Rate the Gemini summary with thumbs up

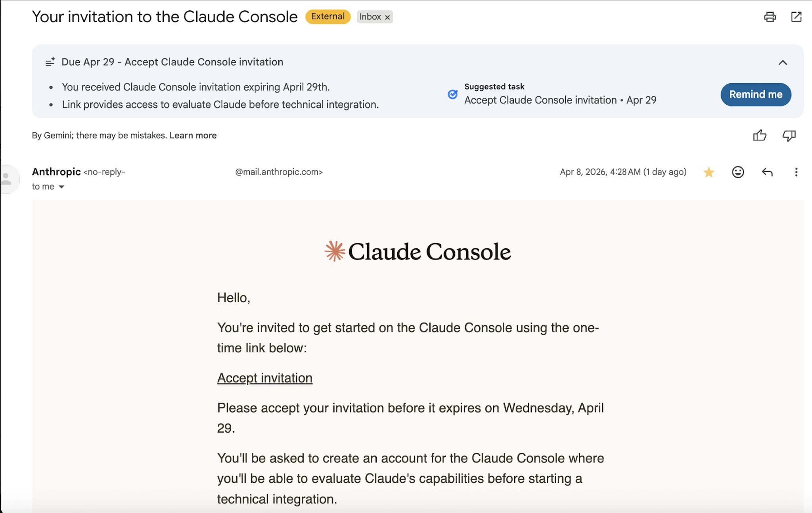[760, 135]
